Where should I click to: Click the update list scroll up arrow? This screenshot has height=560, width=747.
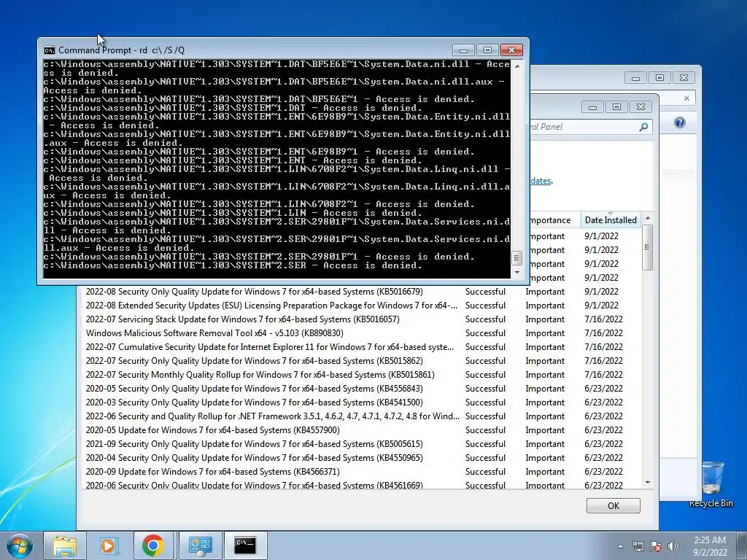coord(647,219)
